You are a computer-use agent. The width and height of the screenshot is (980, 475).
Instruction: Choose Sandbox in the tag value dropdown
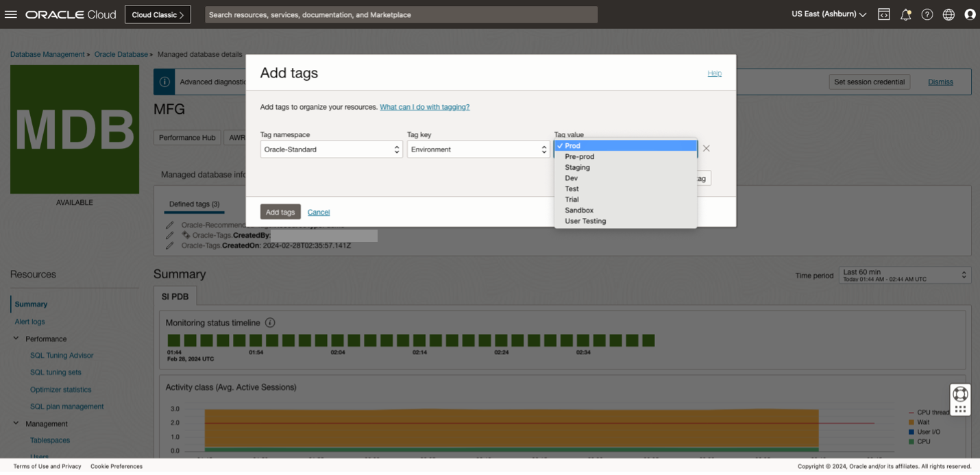(579, 210)
